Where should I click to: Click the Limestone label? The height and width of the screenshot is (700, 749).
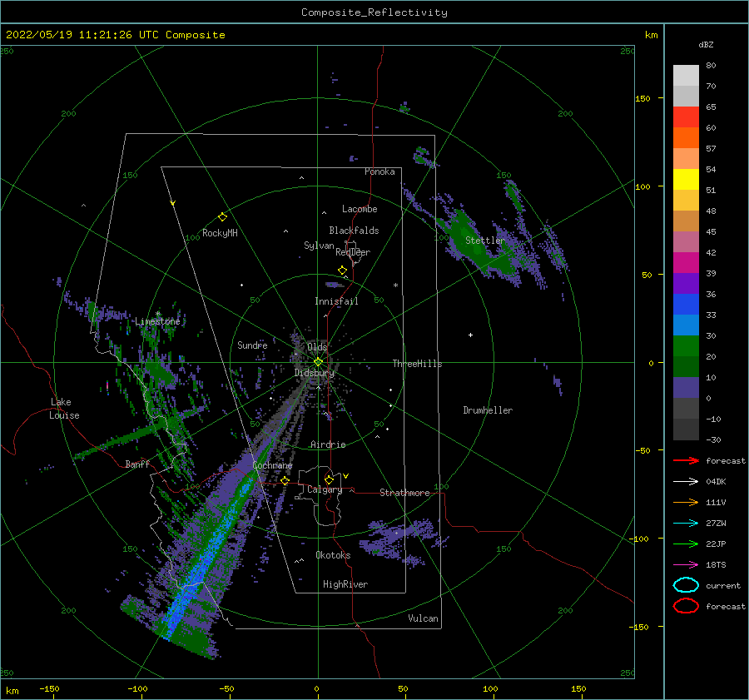[157, 321]
